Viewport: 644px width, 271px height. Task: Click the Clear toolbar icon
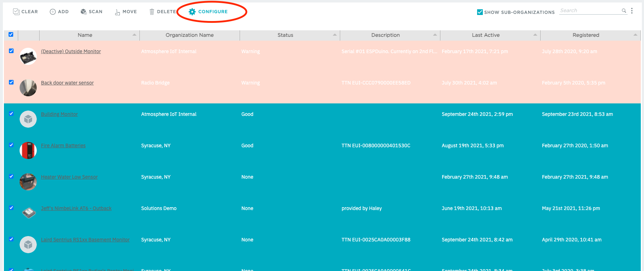pos(16,12)
